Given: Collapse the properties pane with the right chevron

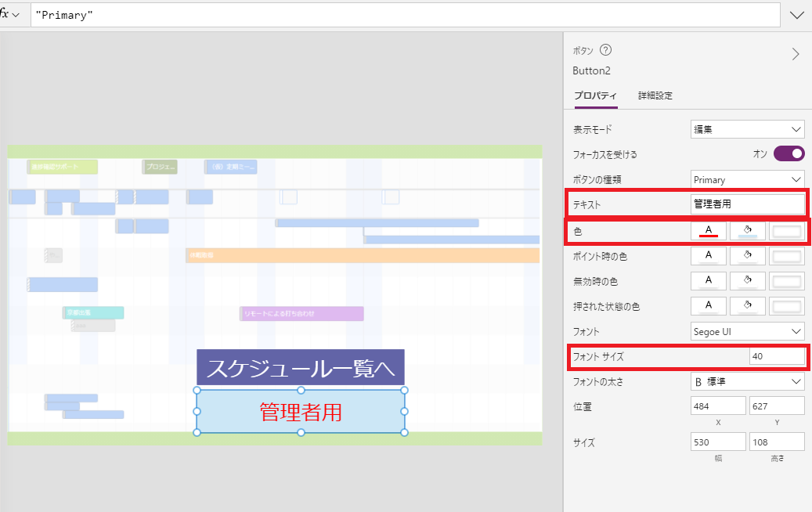Looking at the screenshot, I should coord(796,54).
